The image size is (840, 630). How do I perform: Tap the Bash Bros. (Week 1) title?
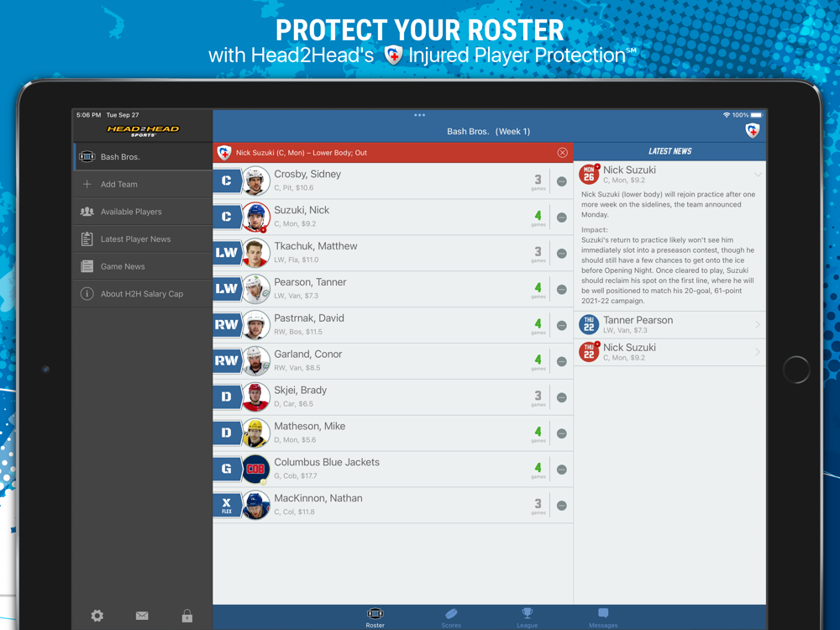[x=489, y=131]
